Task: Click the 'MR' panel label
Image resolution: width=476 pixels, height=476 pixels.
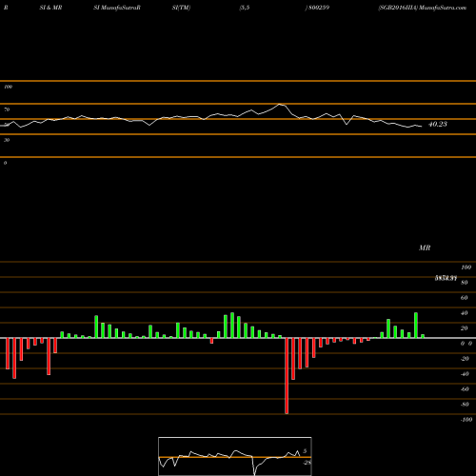Action: 425,248
